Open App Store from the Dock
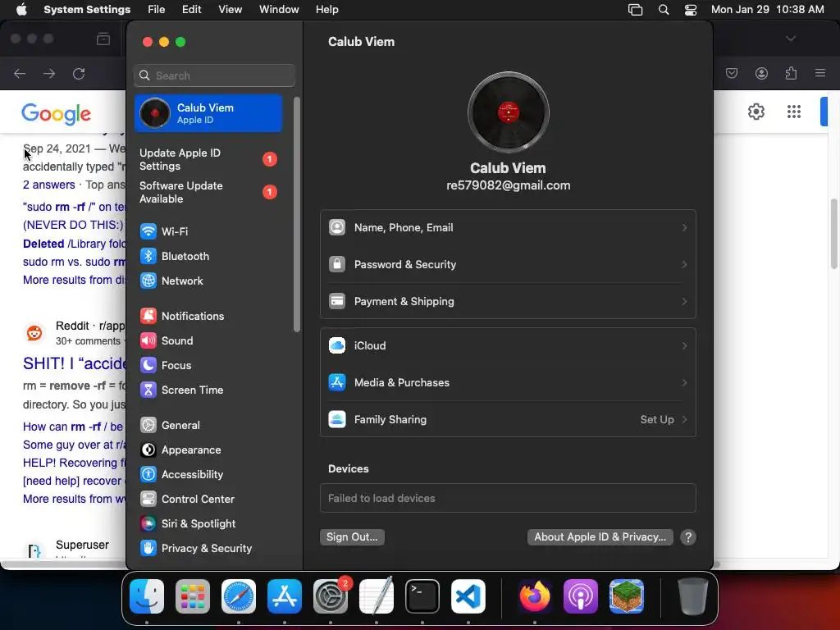 tap(285, 596)
